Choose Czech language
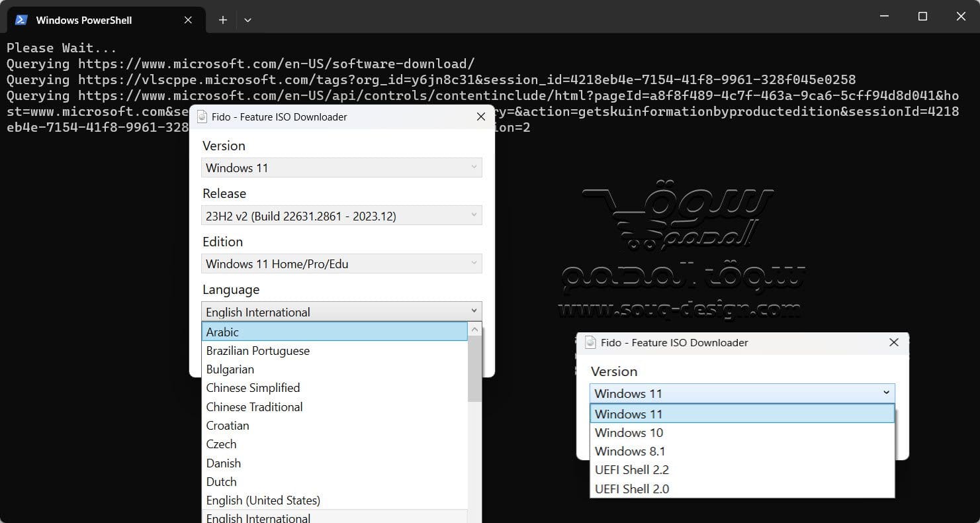This screenshot has width=980, height=523. (x=334, y=444)
